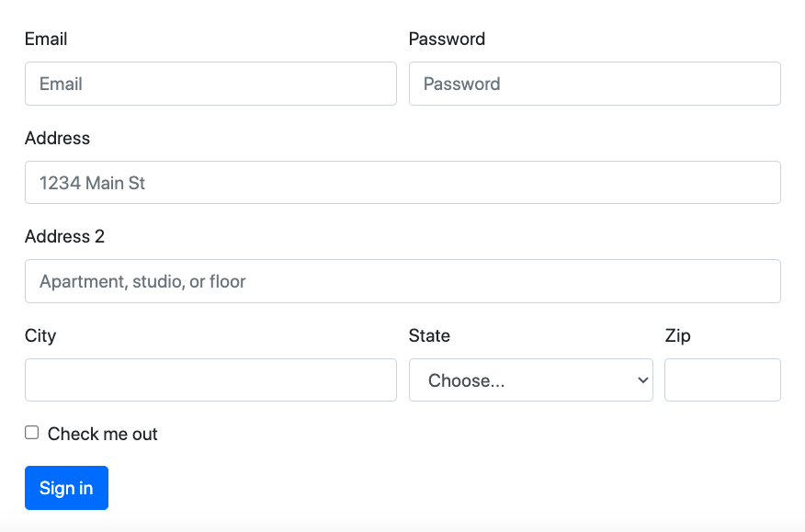Click the Address 2 label text

(x=64, y=236)
